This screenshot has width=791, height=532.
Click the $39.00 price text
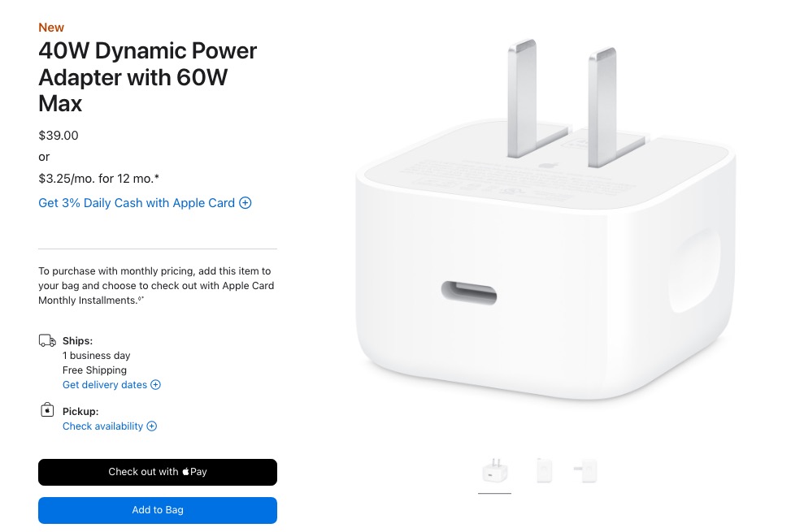click(x=59, y=136)
